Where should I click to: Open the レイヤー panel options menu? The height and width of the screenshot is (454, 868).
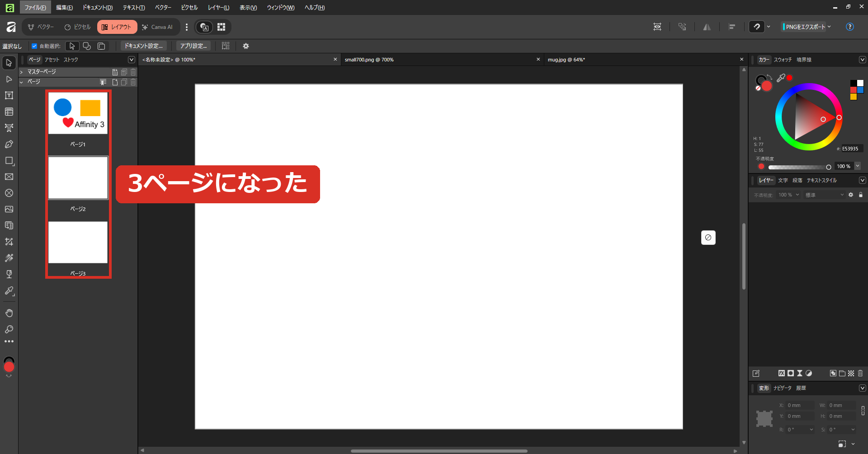(863, 180)
